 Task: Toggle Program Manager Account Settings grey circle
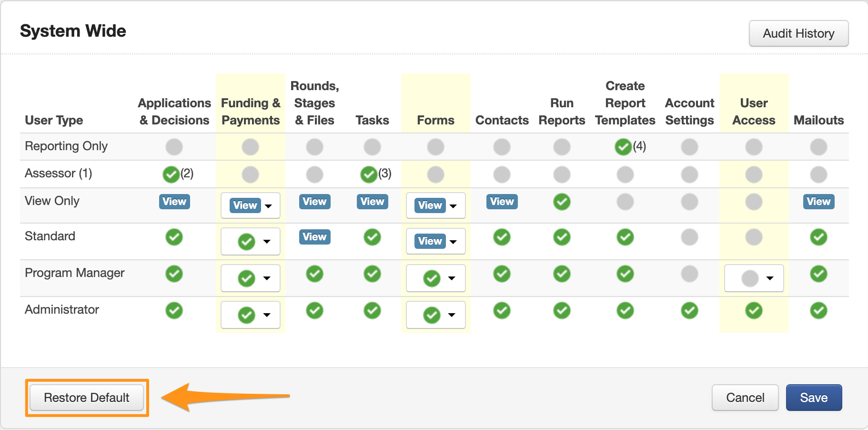(x=689, y=274)
